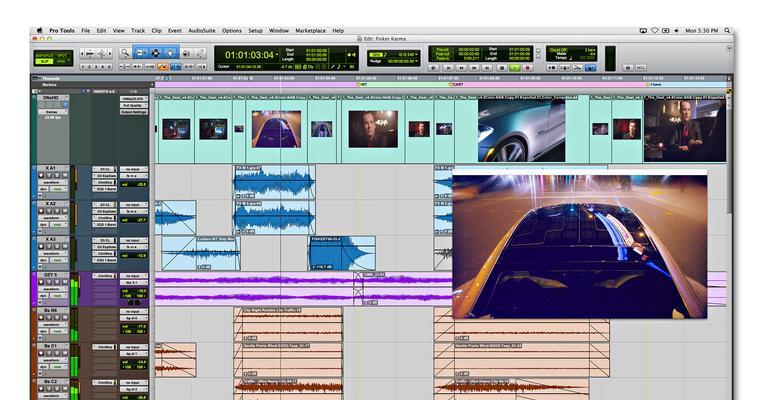Open the Nudge value dropdown

(416, 61)
